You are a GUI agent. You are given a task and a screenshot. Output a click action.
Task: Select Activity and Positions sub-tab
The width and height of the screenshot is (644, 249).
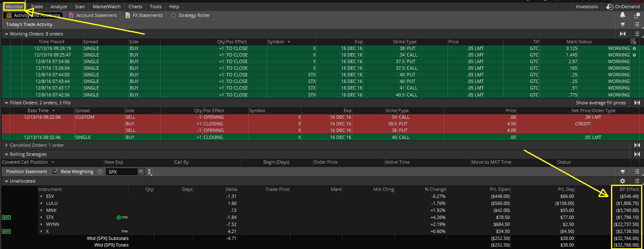click(x=33, y=15)
